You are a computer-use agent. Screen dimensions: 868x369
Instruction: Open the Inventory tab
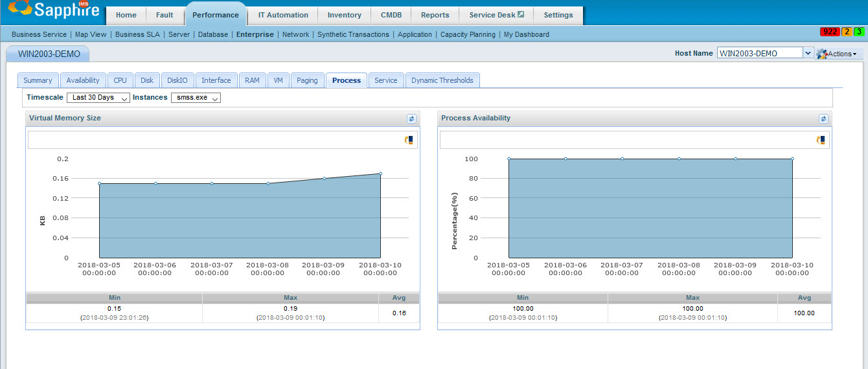point(345,15)
